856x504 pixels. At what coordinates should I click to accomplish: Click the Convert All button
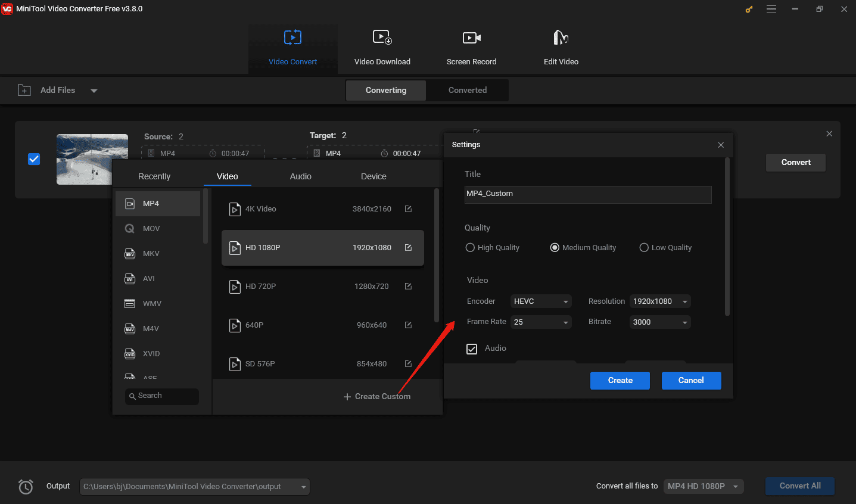tap(800, 486)
